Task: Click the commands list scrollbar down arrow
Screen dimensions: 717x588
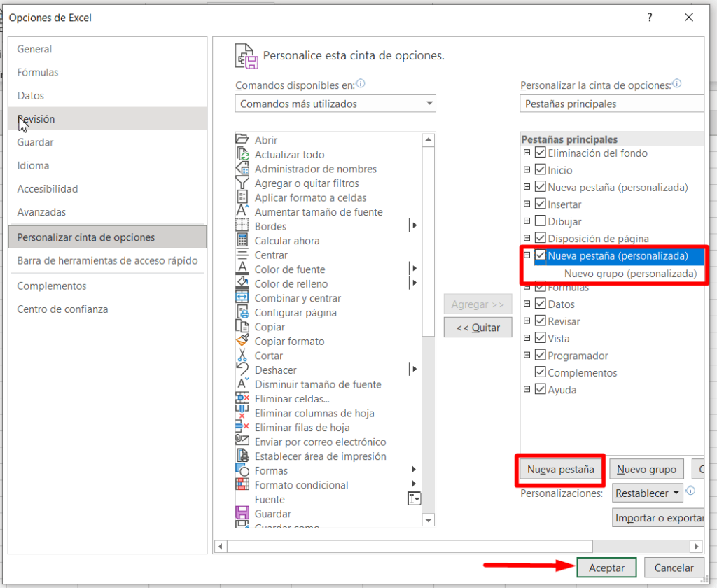Action: [429, 520]
